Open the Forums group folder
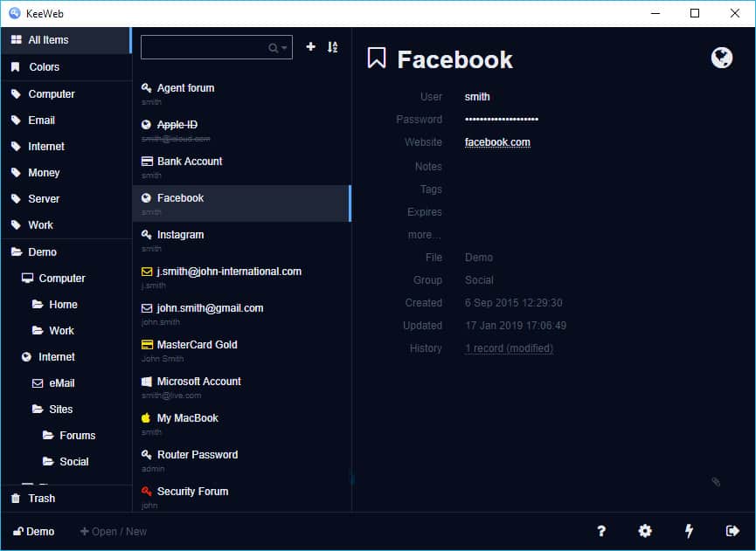This screenshot has width=756, height=551. pyautogui.click(x=66, y=436)
